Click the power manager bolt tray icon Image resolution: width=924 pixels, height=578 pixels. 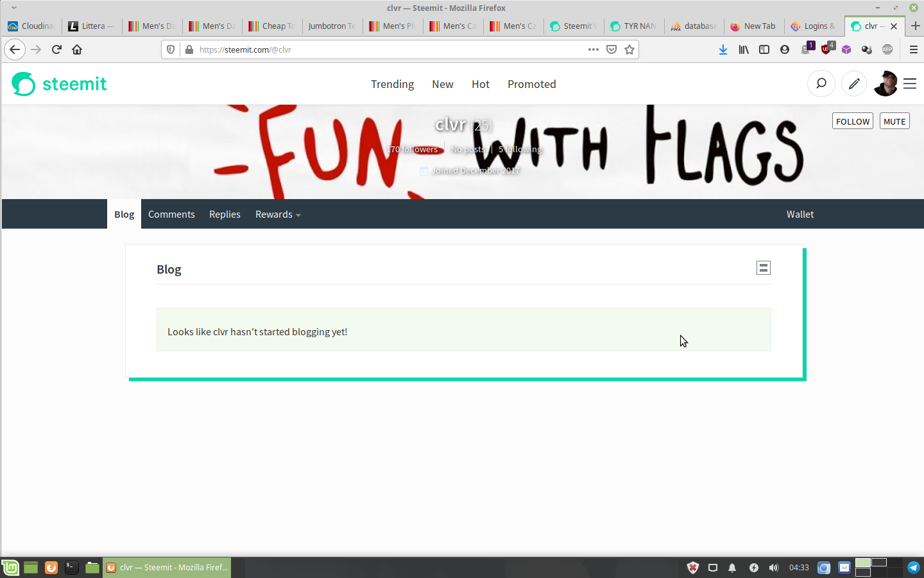[754, 568]
